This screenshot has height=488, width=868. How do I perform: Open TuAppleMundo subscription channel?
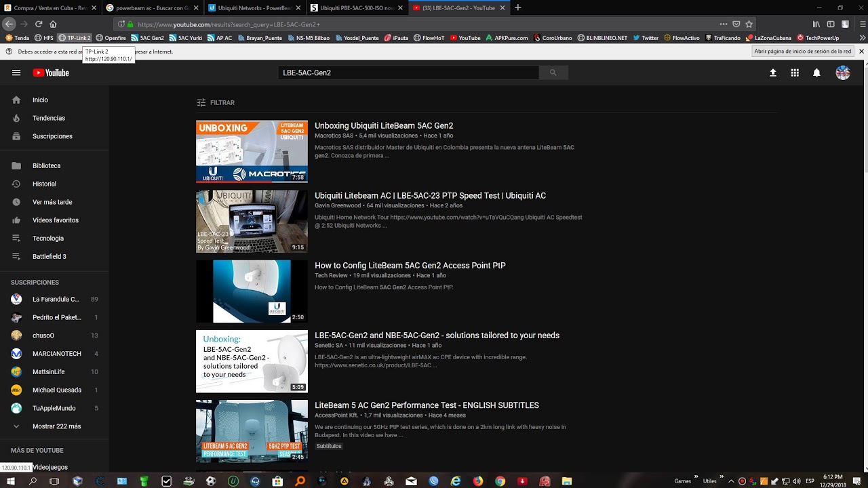click(x=54, y=408)
